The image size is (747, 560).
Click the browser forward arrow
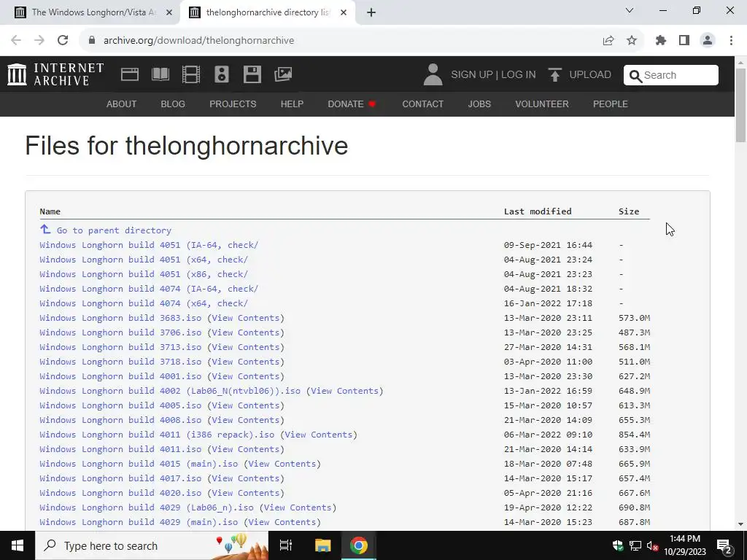[39, 41]
